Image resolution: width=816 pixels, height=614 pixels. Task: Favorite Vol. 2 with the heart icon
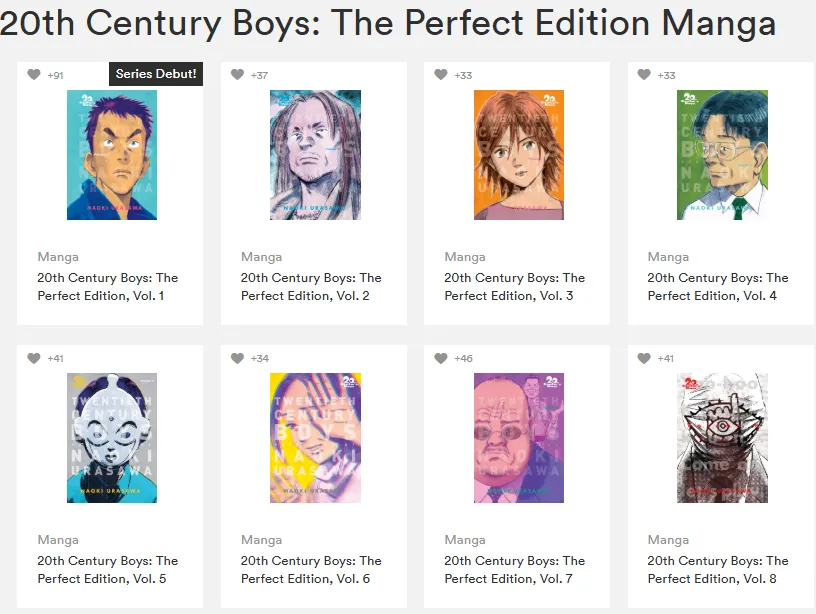pos(237,75)
